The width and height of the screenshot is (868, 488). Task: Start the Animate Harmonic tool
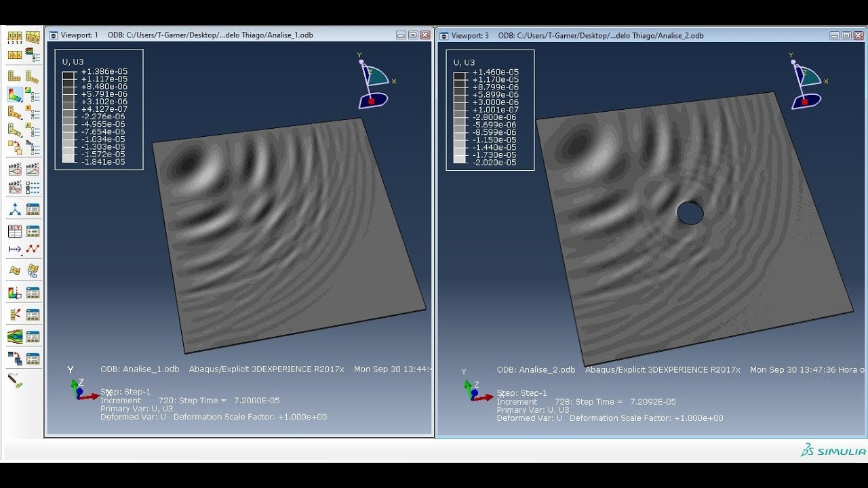[x=15, y=187]
